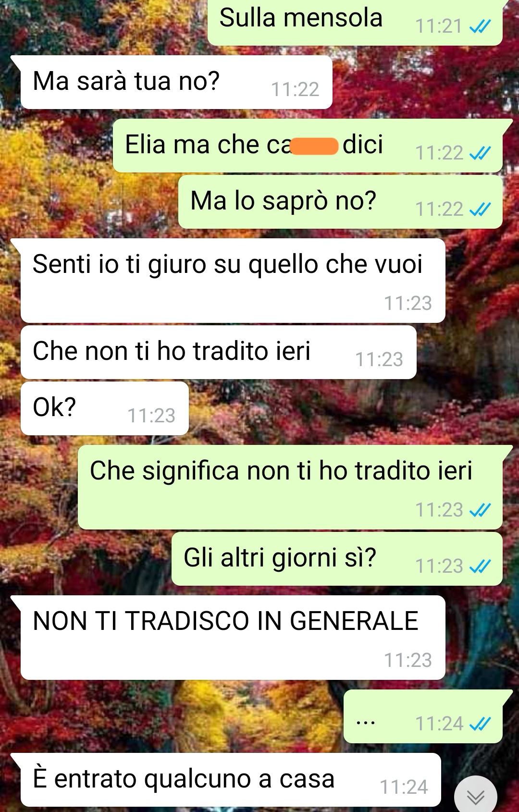Image resolution: width=519 pixels, height=812 pixels.
Task: Tap the 11:22 timestamp on 'Ma sarà tua no?'
Action: (295, 89)
